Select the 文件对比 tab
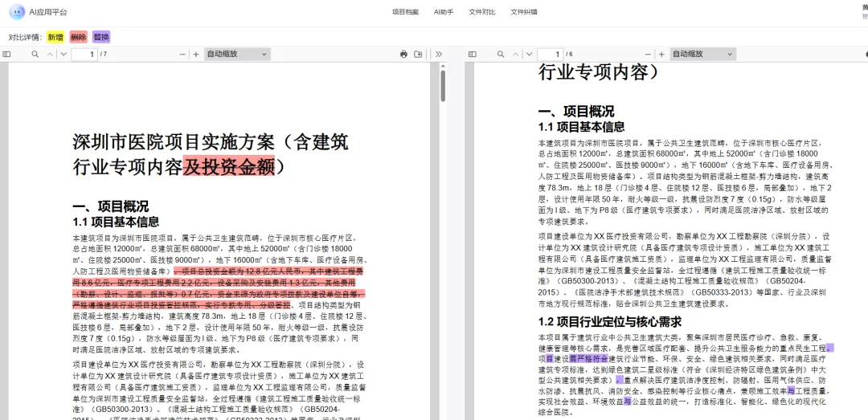 click(x=481, y=12)
